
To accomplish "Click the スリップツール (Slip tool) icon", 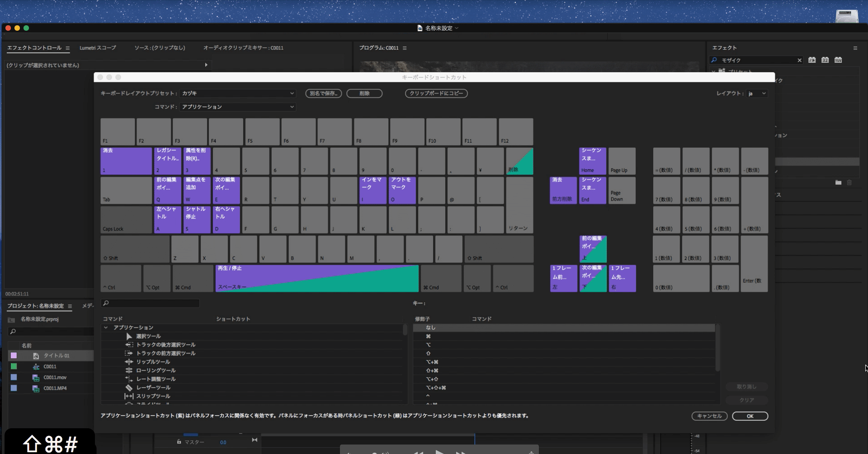I will point(129,396).
